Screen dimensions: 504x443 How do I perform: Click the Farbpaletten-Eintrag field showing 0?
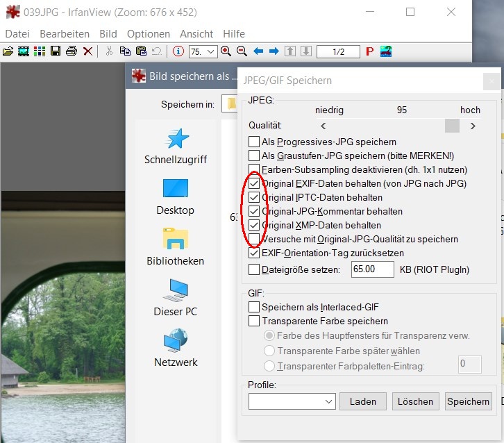[x=469, y=364]
